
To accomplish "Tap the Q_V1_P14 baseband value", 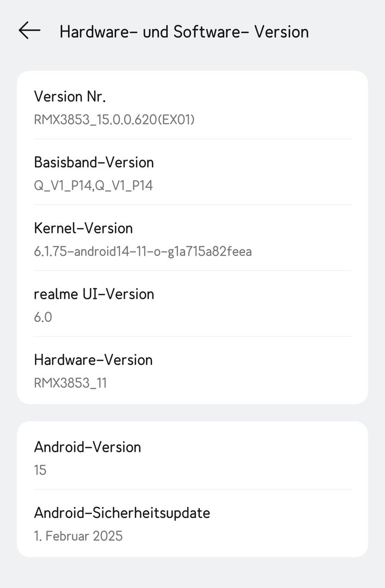I will 93,186.
